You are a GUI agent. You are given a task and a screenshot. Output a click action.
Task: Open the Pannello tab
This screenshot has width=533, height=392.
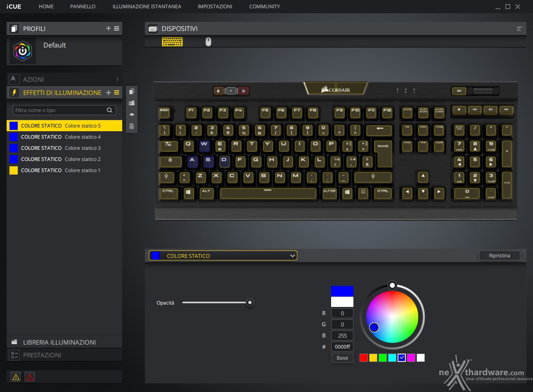pyautogui.click(x=83, y=7)
